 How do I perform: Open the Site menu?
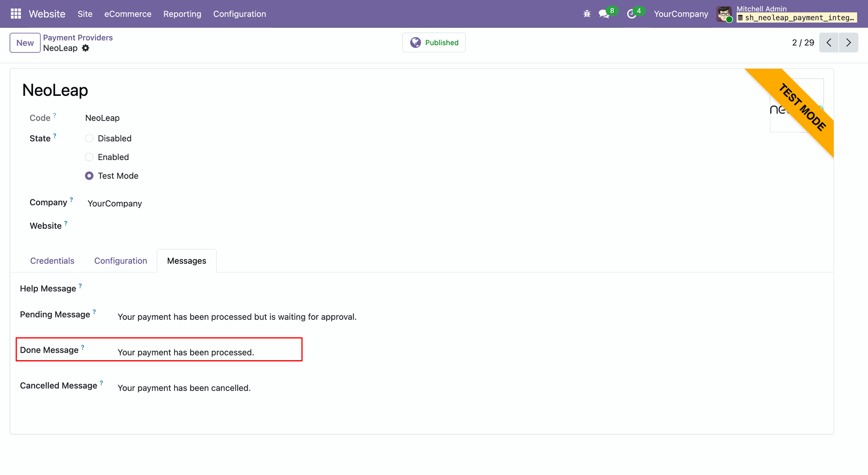(x=85, y=14)
